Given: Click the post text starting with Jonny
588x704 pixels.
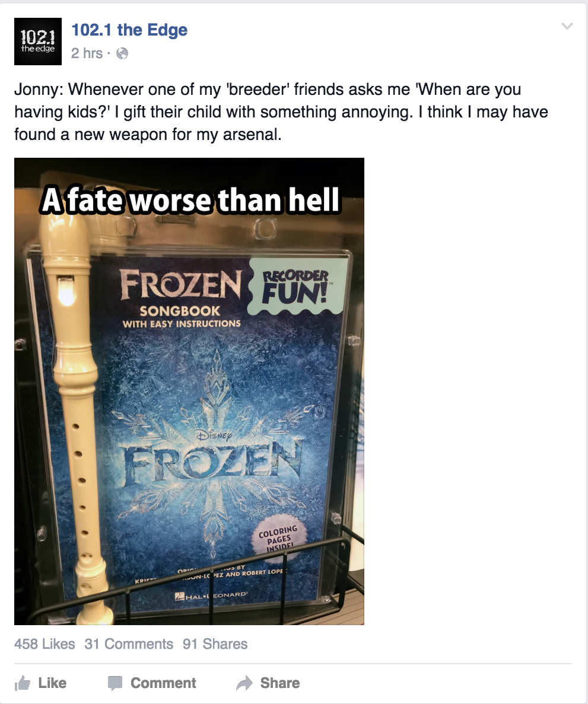Looking at the screenshot, I should (281, 112).
